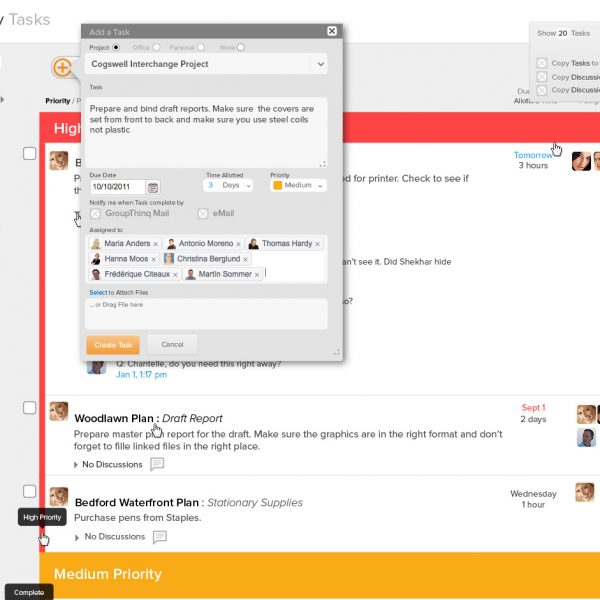Click the orange Medium priority color swatch
Image resolution: width=600 pixels, height=600 pixels.
coord(278,185)
